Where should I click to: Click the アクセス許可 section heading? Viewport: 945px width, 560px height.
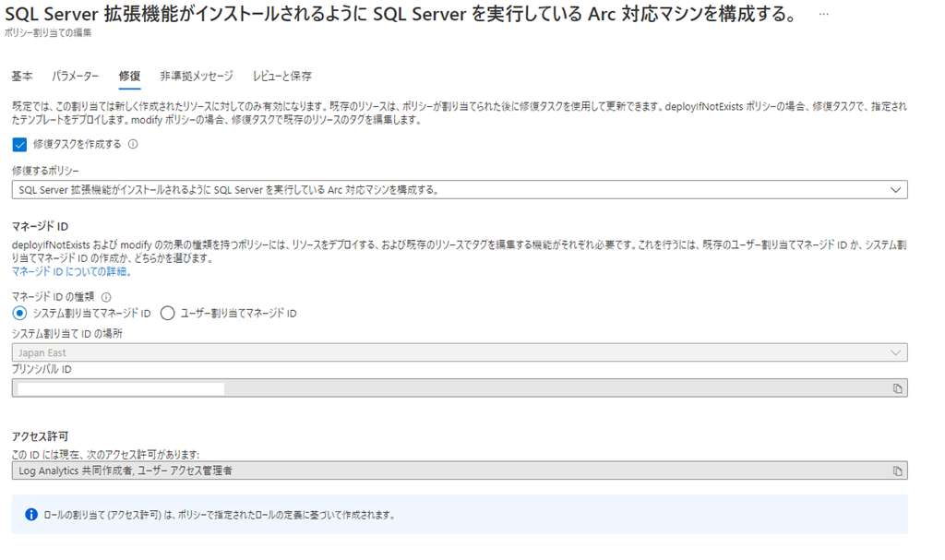tap(41, 436)
